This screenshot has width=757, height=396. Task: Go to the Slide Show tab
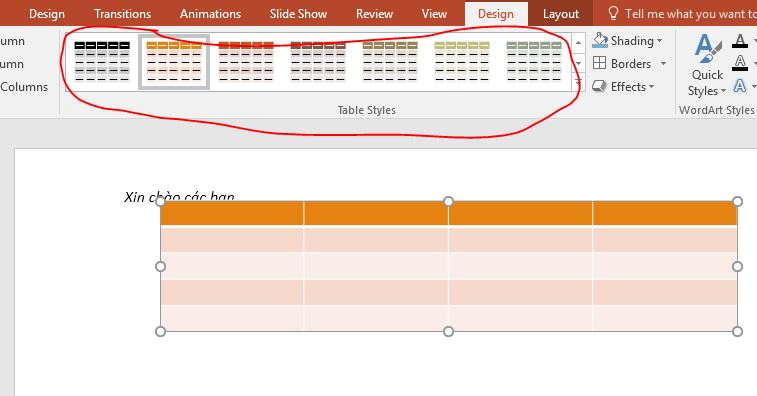click(298, 14)
